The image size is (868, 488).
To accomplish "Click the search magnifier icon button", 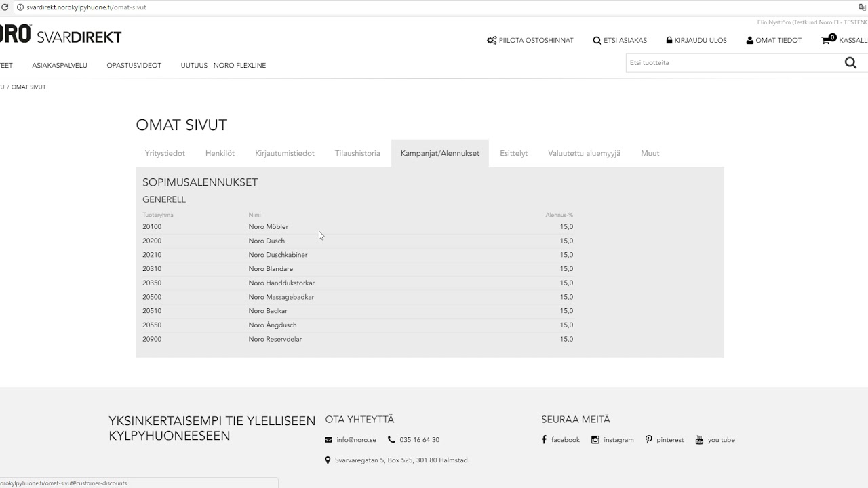I will coord(850,63).
